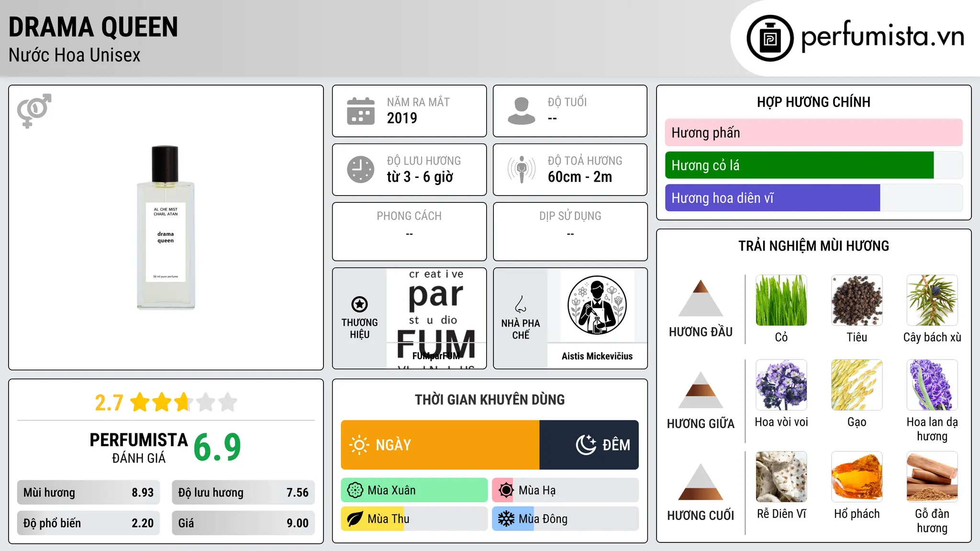Click the Độ lưu hương 7.56 score row
980x551 pixels.
[x=243, y=492]
